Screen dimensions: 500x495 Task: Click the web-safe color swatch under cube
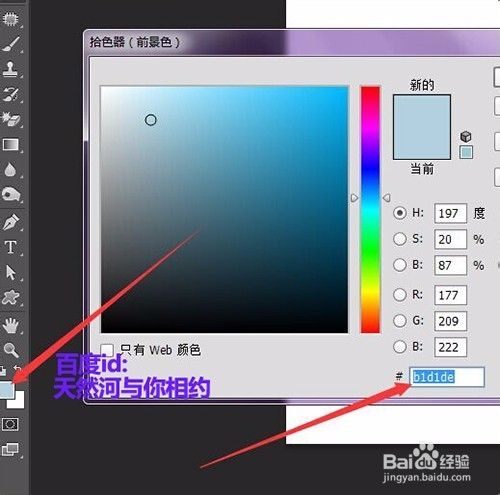pos(466,152)
